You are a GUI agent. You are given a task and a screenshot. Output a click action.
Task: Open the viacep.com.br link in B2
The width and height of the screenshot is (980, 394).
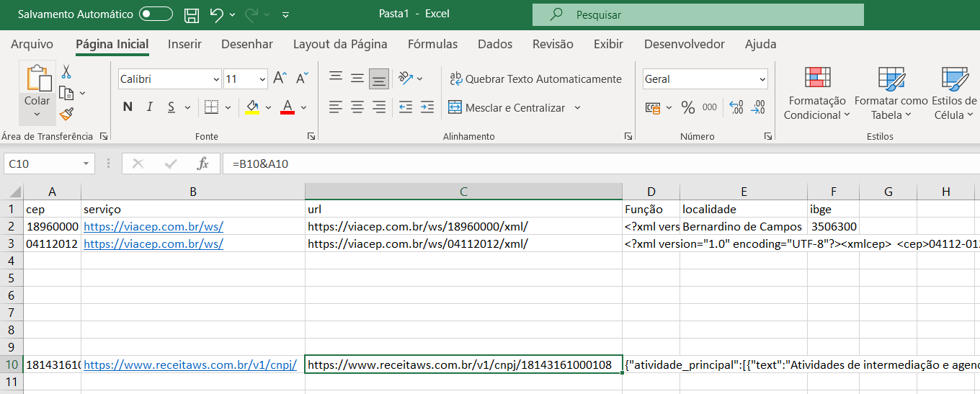(x=153, y=226)
